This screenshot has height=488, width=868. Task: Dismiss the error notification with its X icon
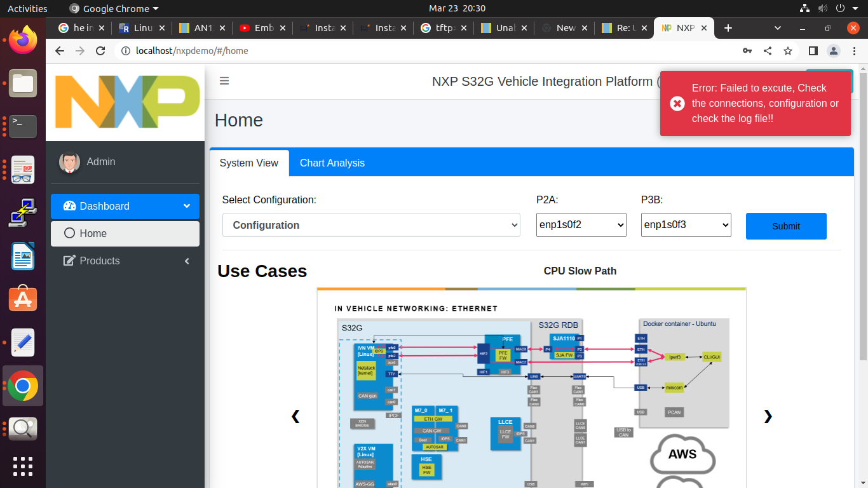tap(677, 103)
